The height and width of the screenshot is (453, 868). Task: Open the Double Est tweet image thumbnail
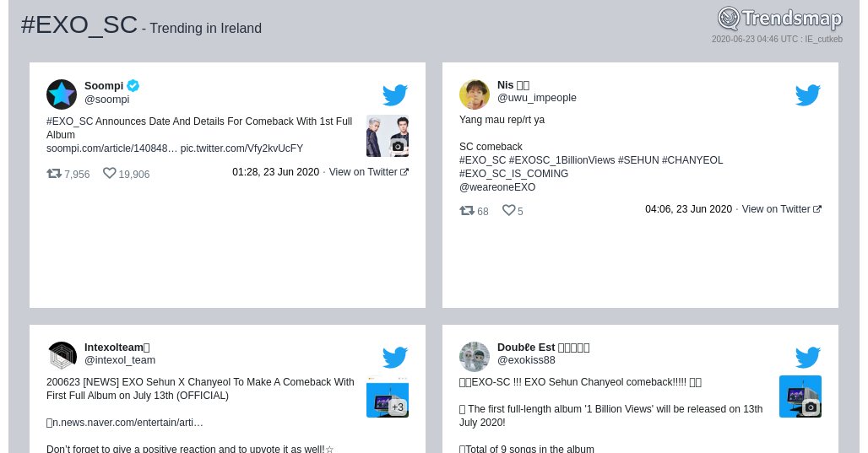(x=800, y=396)
